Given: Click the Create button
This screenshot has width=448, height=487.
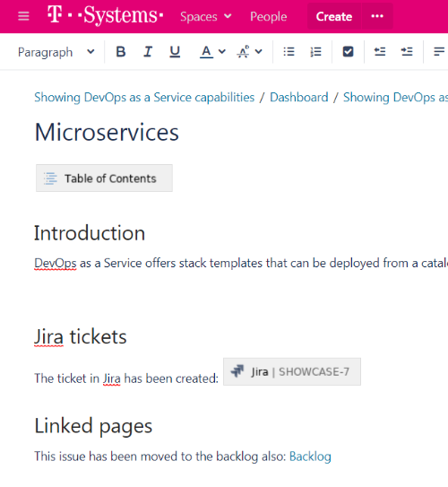Looking at the screenshot, I should [x=334, y=16].
